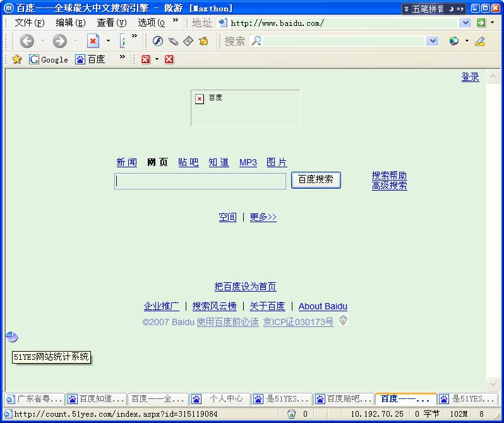
Task: Click the Flash filter icon in toolbar
Action: (x=157, y=41)
